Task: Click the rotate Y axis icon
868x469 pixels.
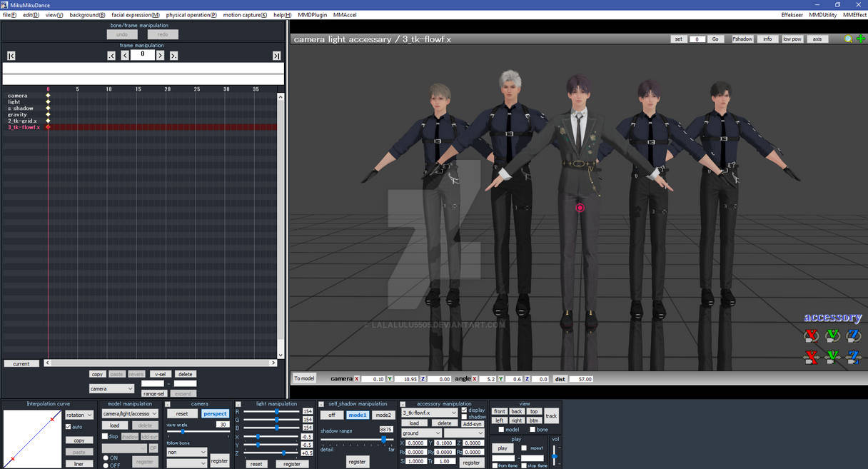Action: 832,336
